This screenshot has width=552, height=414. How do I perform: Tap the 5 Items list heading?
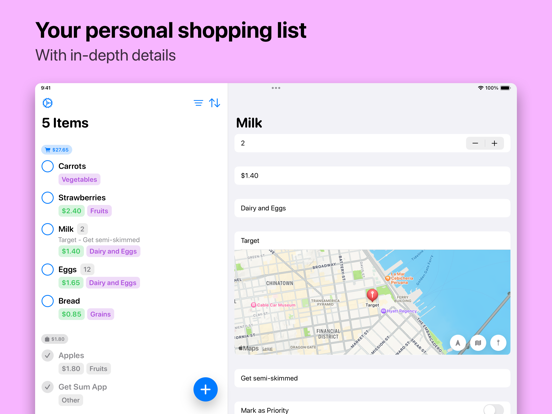point(65,123)
